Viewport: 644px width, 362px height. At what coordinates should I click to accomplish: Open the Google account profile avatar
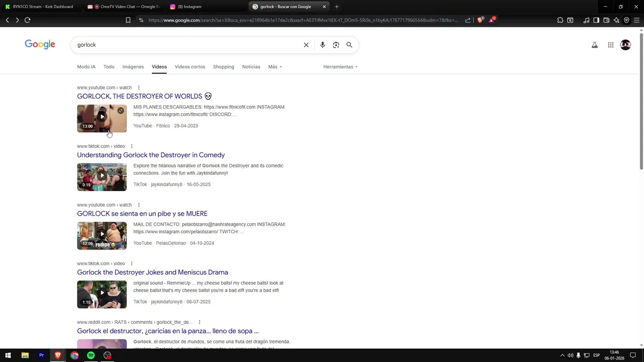tap(626, 45)
